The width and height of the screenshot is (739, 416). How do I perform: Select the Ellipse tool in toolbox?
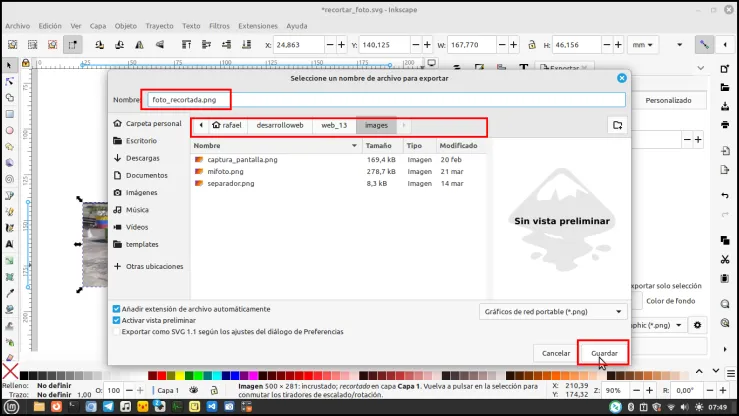9,131
